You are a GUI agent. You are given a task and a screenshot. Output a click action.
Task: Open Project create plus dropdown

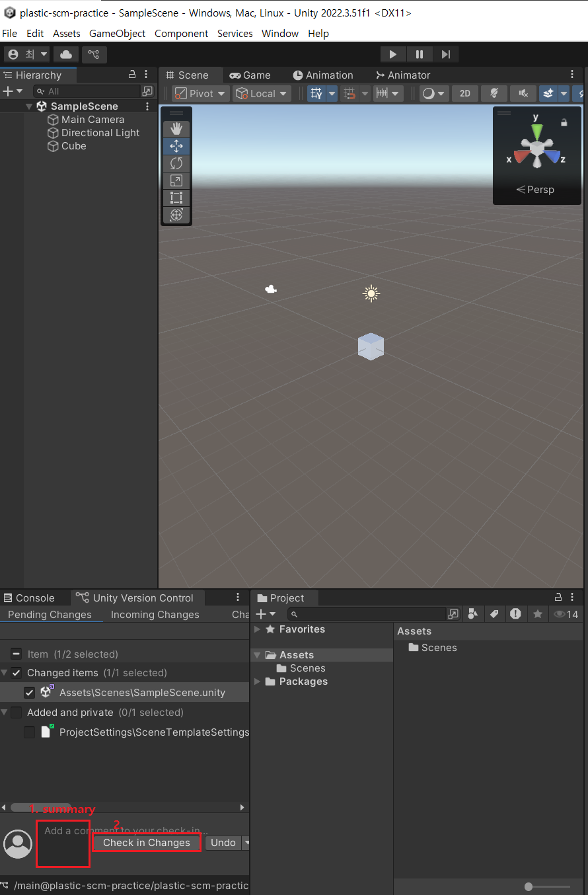pos(266,614)
